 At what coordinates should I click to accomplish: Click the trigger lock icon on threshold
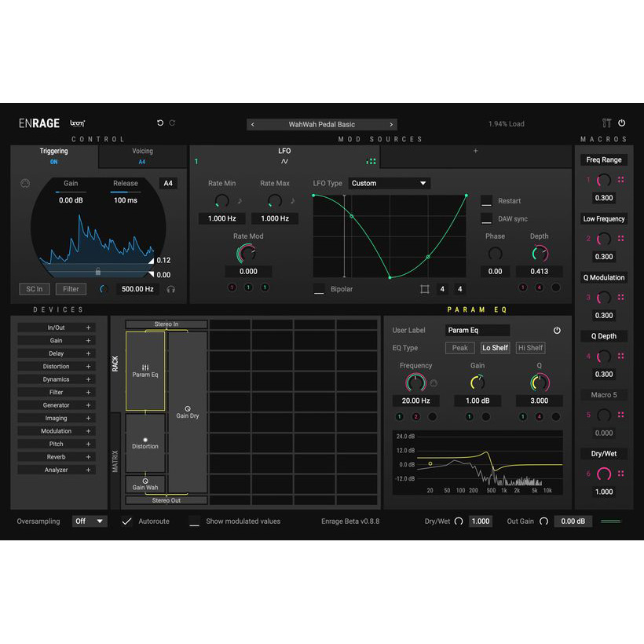coord(97,271)
